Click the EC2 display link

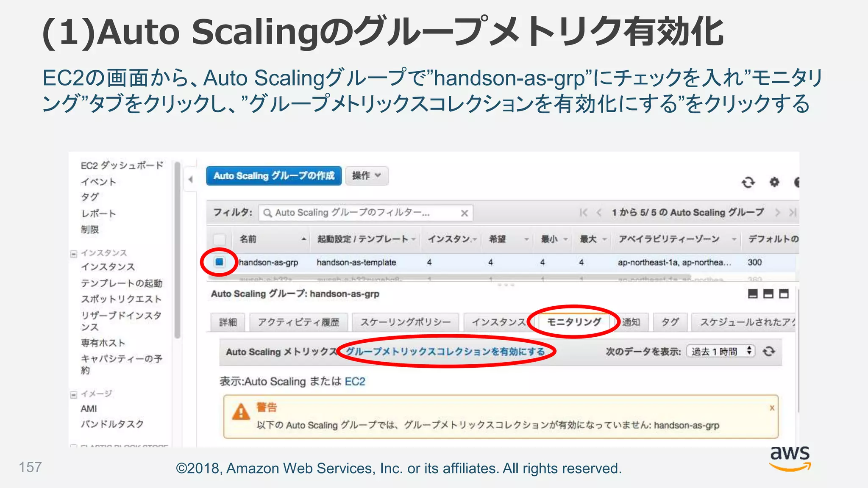click(355, 382)
